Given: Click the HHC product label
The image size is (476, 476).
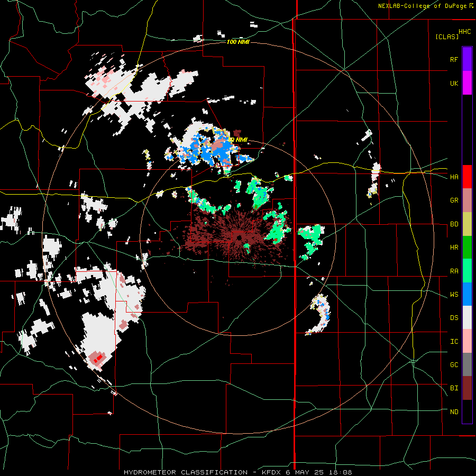Looking at the screenshot, I should [465, 32].
